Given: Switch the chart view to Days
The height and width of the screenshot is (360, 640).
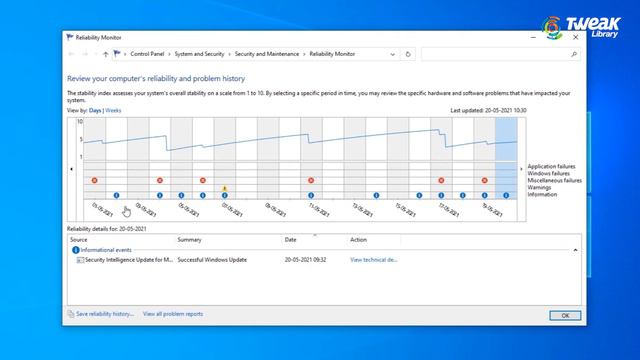Looking at the screenshot, I should pyautogui.click(x=95, y=110).
